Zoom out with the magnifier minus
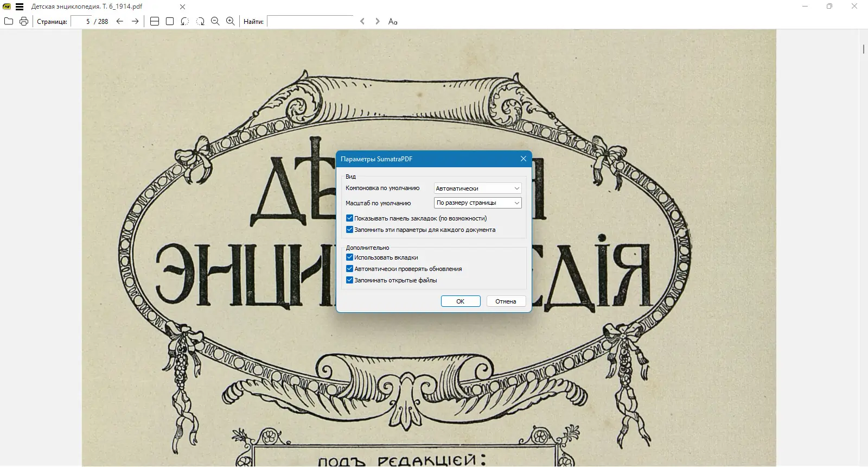Viewport: 868px width, 467px height. (215, 21)
